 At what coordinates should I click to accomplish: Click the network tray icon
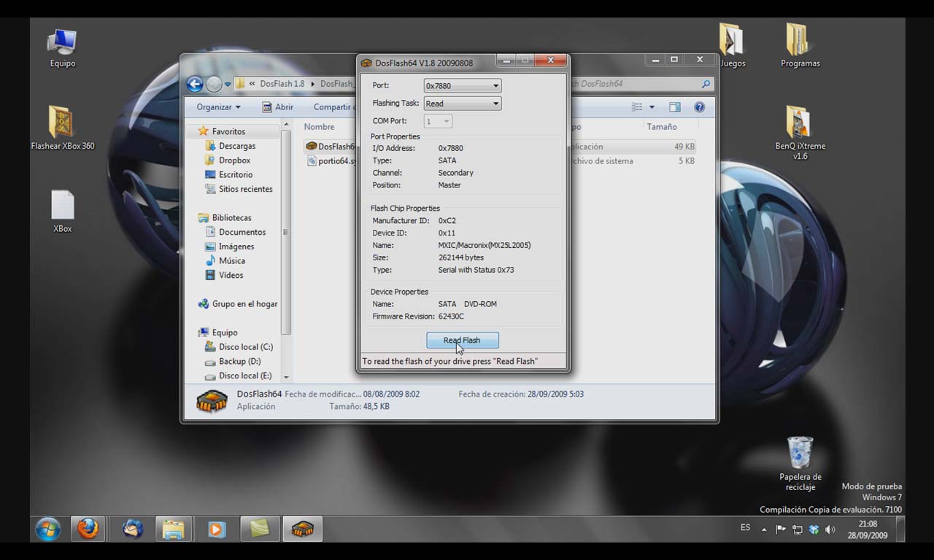click(798, 530)
